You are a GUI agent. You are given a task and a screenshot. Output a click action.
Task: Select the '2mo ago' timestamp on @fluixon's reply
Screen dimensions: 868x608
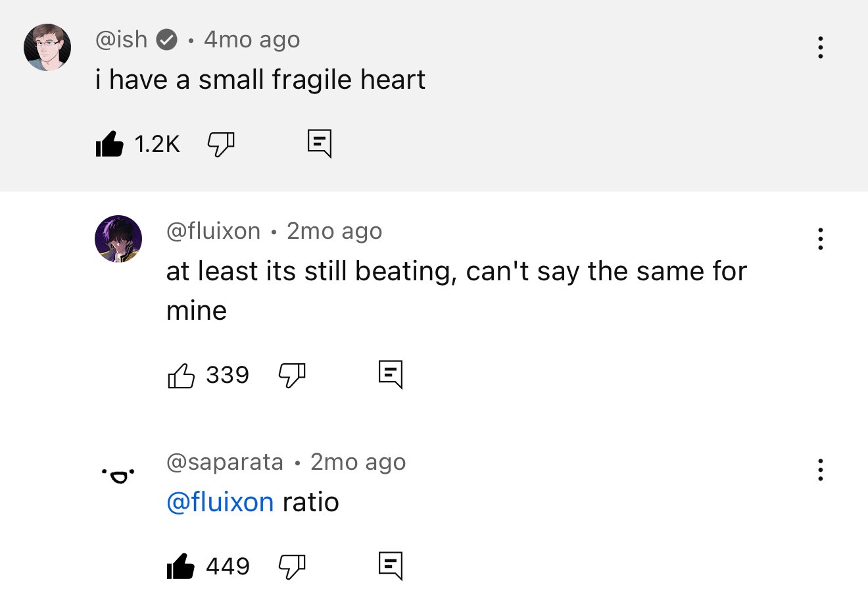pyautogui.click(x=334, y=230)
